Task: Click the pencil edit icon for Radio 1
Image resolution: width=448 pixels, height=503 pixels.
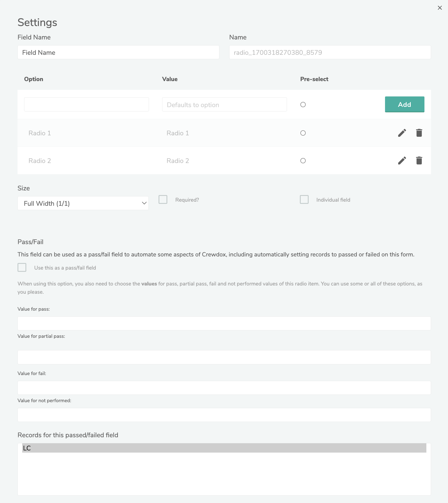Action: click(402, 133)
